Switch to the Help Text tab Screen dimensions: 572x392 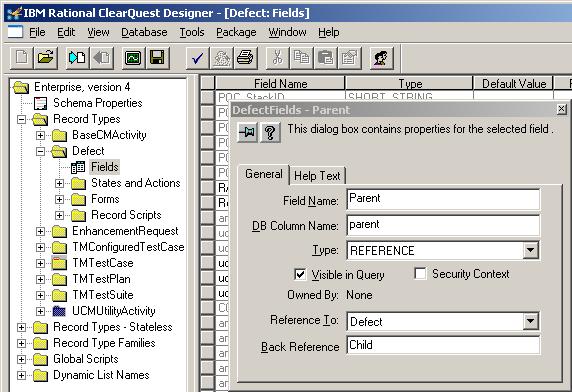[317, 176]
